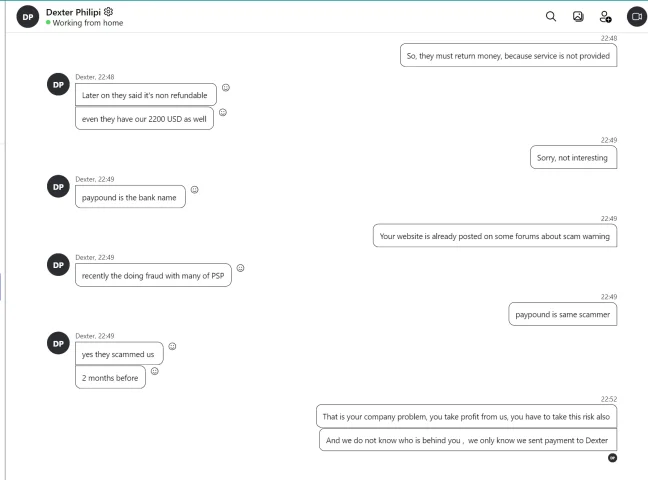
Task: Select 'So, they must return money' message
Action: pyautogui.click(x=508, y=55)
